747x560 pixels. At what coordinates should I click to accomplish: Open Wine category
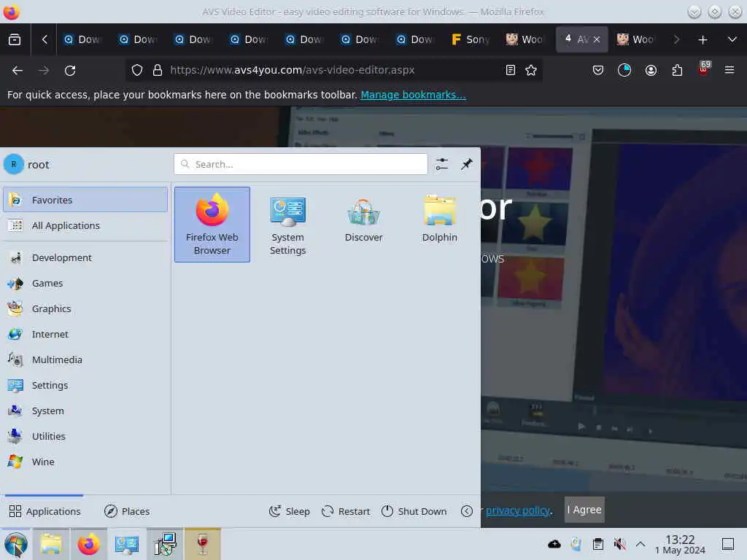pos(85,462)
